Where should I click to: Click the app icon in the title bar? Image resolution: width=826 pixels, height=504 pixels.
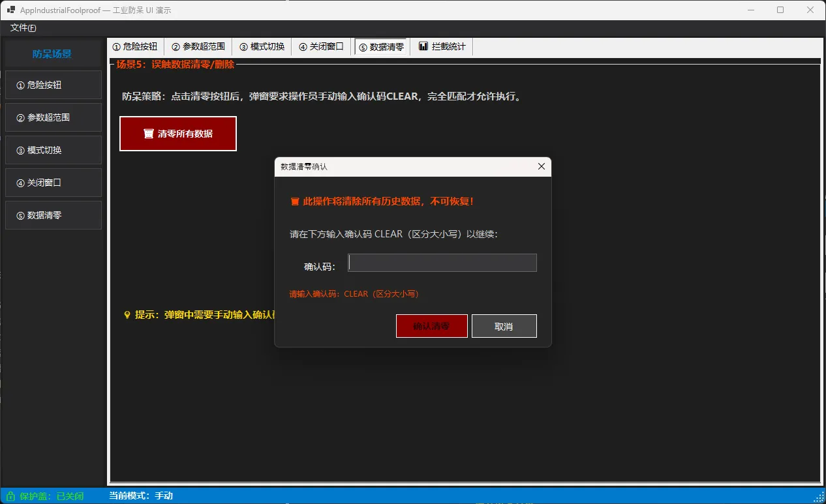(x=11, y=10)
